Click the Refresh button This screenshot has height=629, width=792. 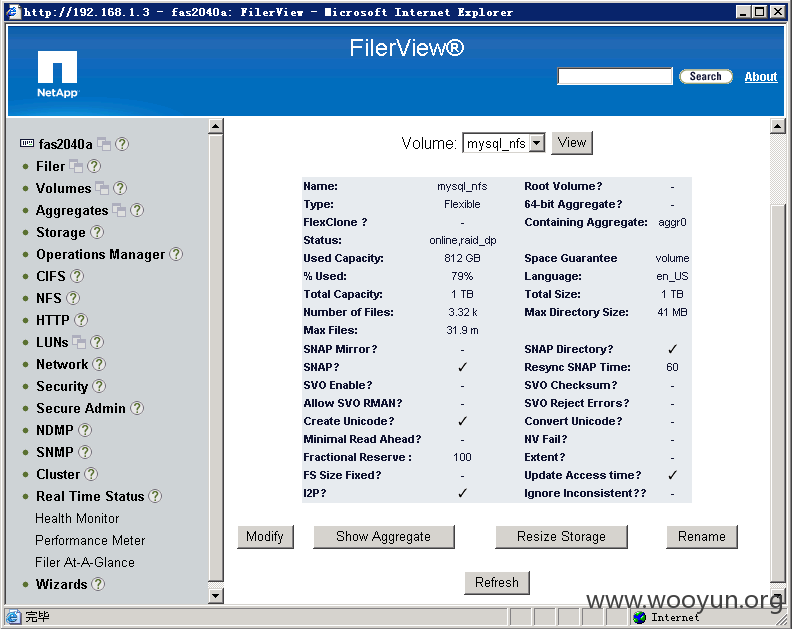[497, 583]
